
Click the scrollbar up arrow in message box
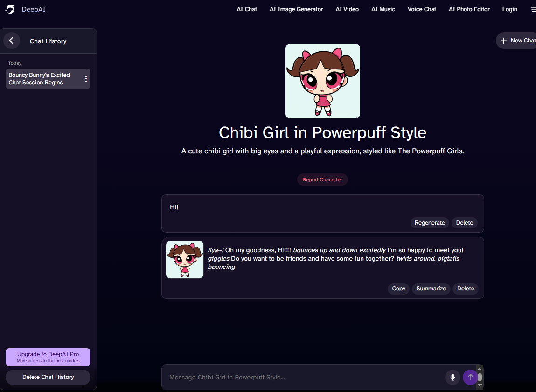pyautogui.click(x=480, y=369)
